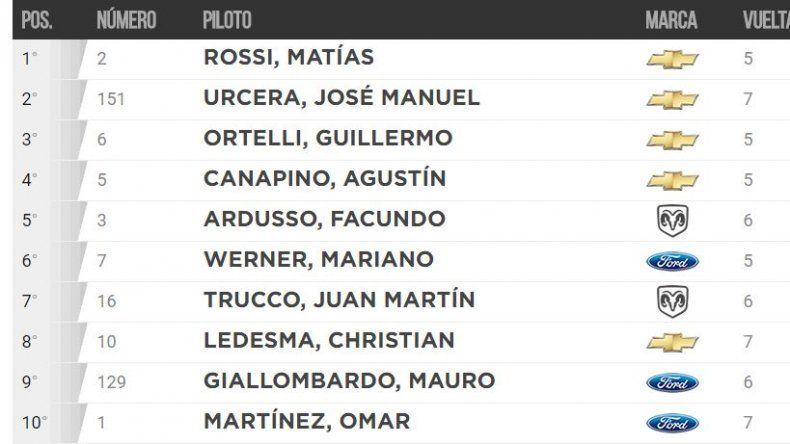The height and width of the screenshot is (444, 790).
Task: Sort by the POS. column header
Action: pos(36,20)
